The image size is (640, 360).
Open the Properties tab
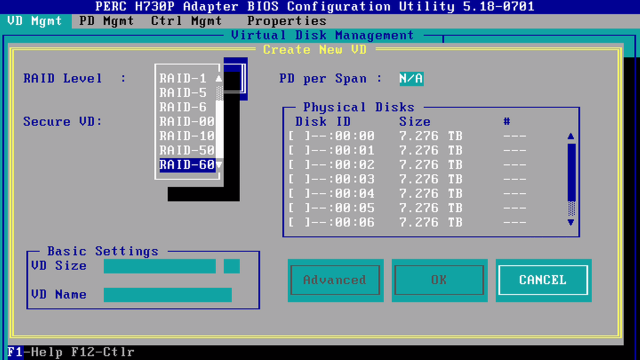pos(287,21)
